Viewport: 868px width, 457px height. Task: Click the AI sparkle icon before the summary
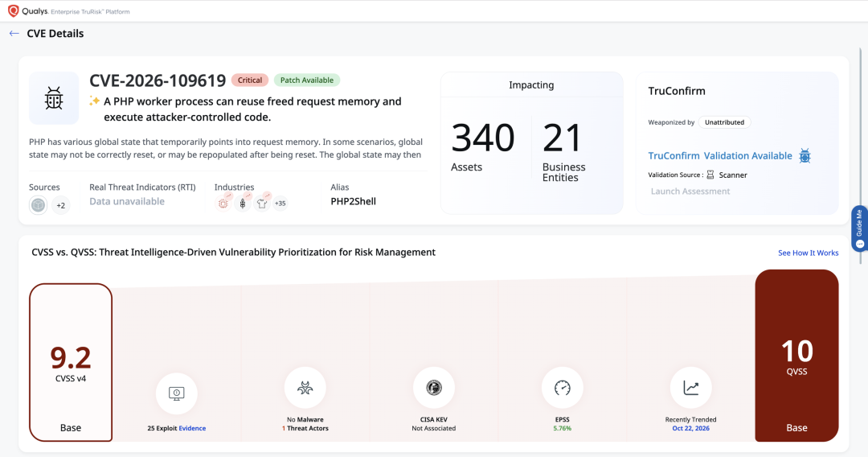[x=94, y=101]
